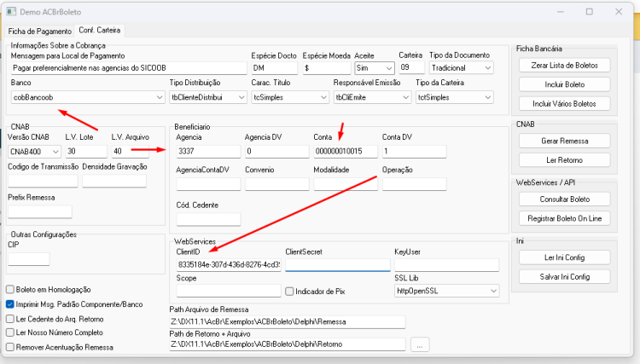Click the L.V. Arquivo field
640x364 pixels.
click(130, 151)
